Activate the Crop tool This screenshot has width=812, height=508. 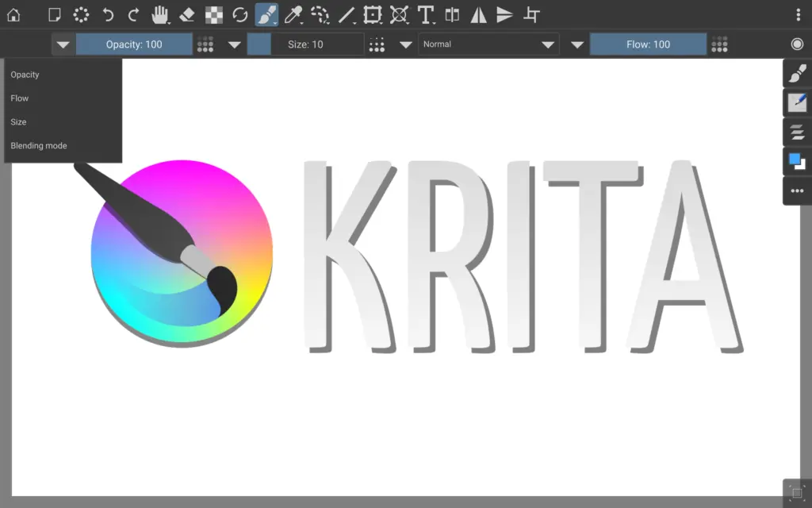click(532, 14)
